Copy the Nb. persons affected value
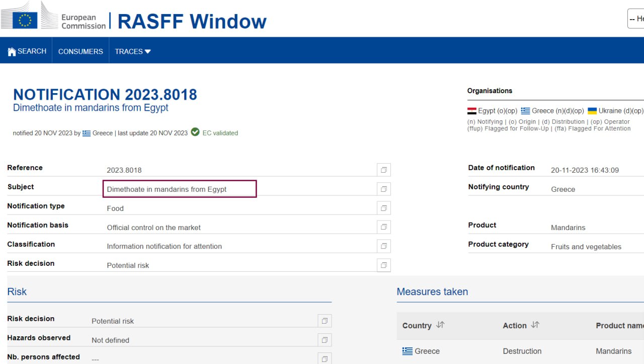 (x=325, y=359)
